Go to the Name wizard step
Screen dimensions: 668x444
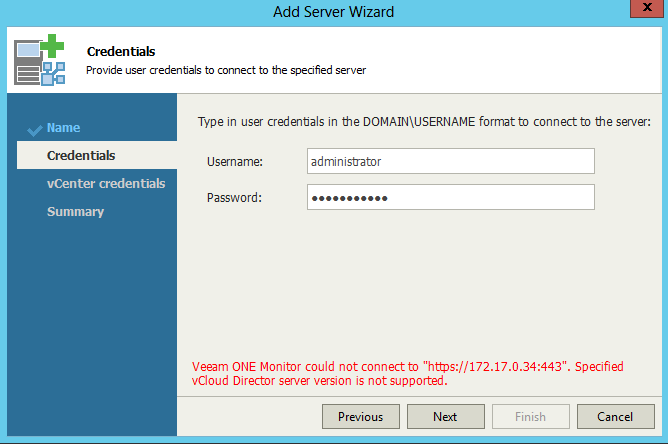(x=63, y=127)
